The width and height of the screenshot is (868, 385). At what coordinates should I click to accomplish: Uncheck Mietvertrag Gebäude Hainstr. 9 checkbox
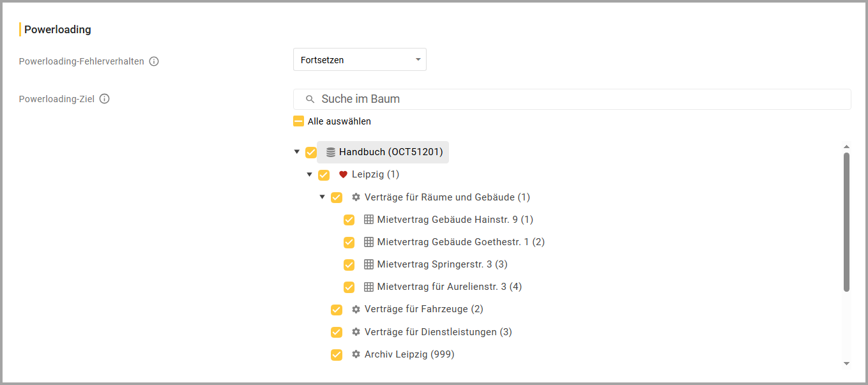coord(349,220)
